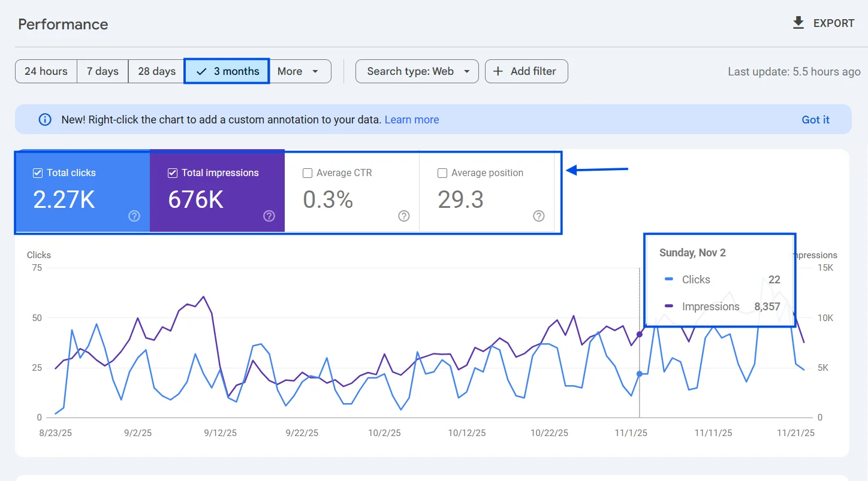Open help icon on Total impressions card

pyautogui.click(x=269, y=216)
